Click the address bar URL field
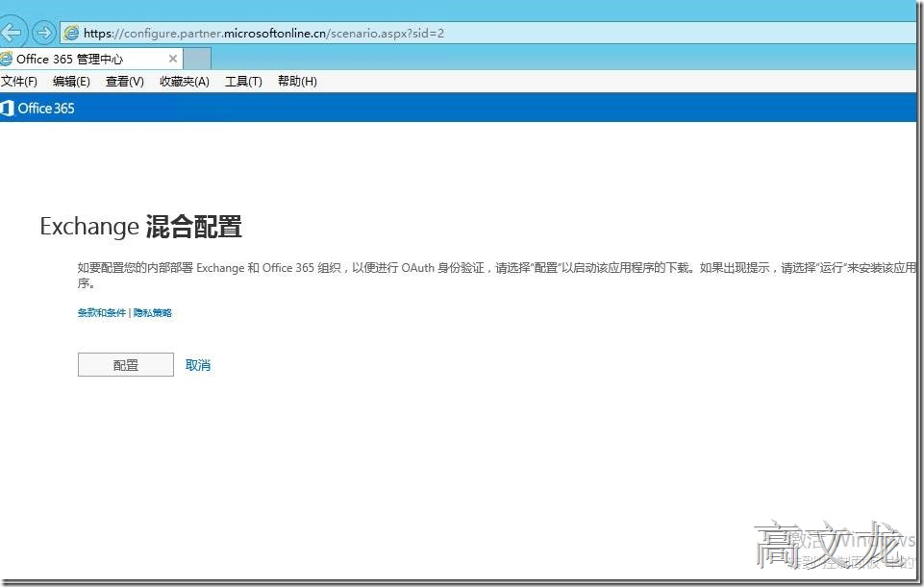Screen dimensions: 924x587 click(487, 33)
